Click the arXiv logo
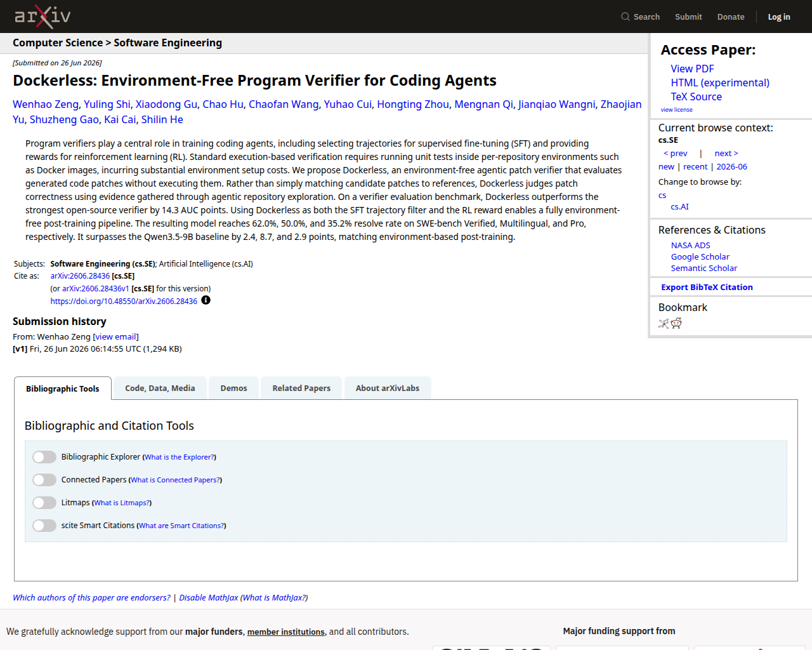Image resolution: width=812 pixels, height=650 pixels. (x=43, y=16)
